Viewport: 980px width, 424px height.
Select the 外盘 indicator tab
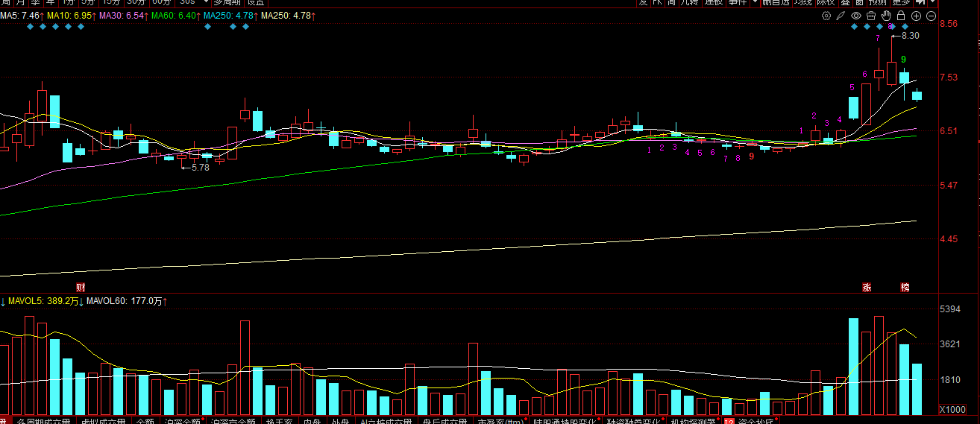tap(340, 421)
